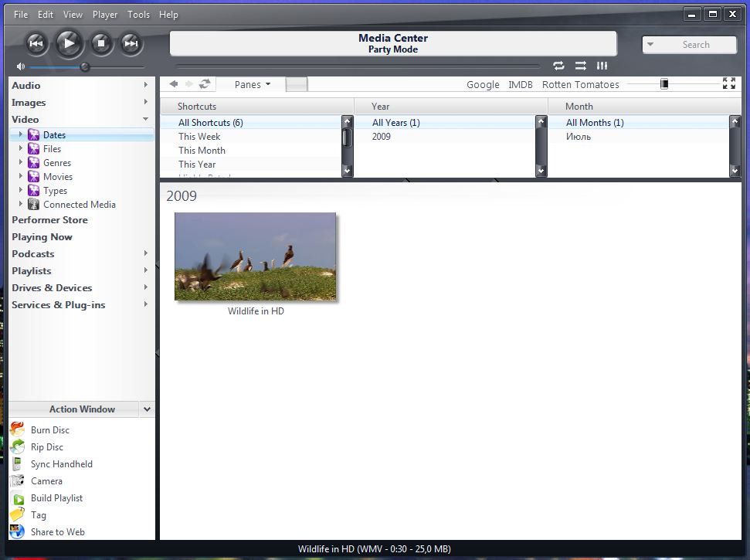This screenshot has height=560, width=750.
Task: Expand the Files tree node
Action: (x=21, y=148)
